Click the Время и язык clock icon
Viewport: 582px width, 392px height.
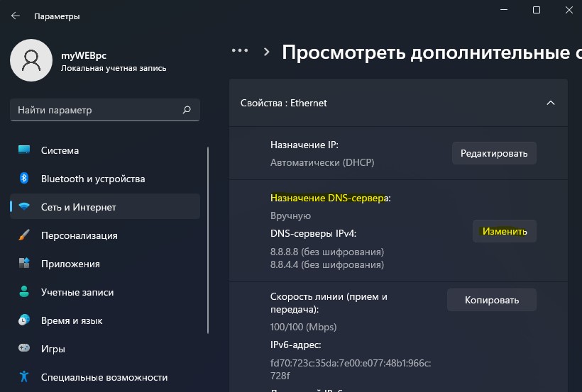(x=24, y=320)
